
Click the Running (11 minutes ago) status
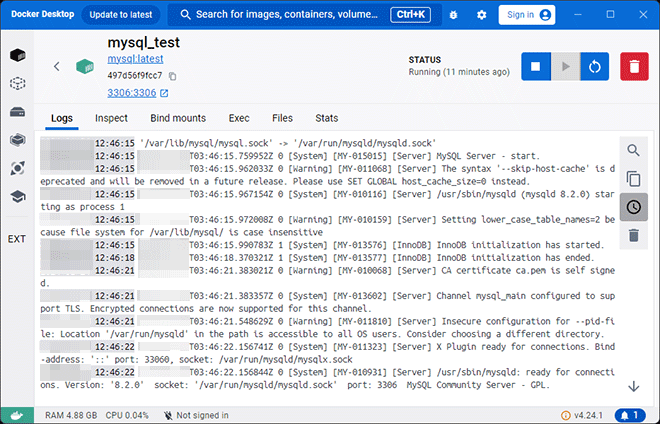coord(459,72)
